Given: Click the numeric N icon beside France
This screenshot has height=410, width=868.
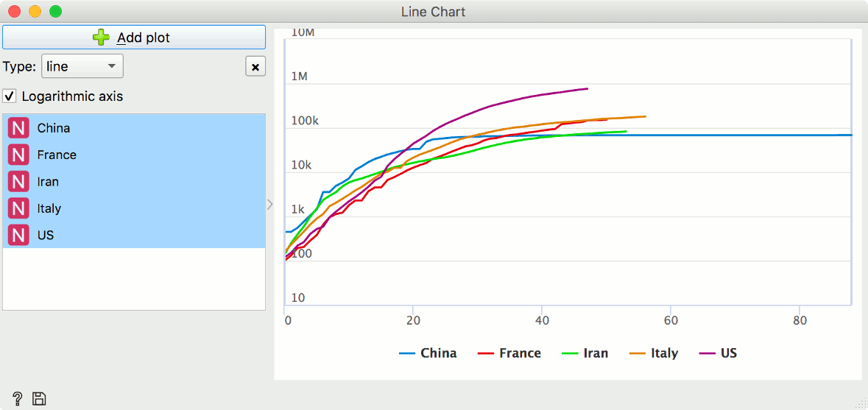Looking at the screenshot, I should click(18, 155).
